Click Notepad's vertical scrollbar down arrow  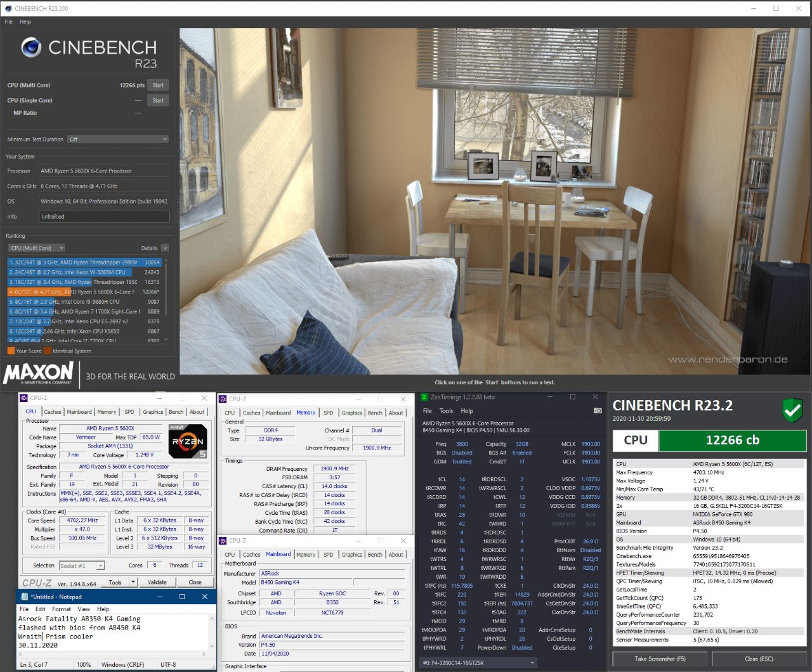click(x=211, y=647)
